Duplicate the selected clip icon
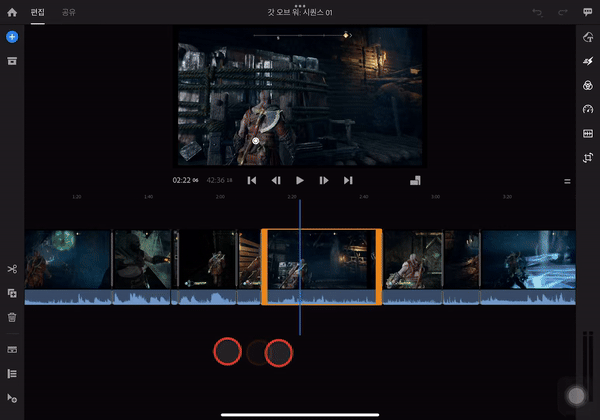The height and width of the screenshot is (420, 600). 12,293
